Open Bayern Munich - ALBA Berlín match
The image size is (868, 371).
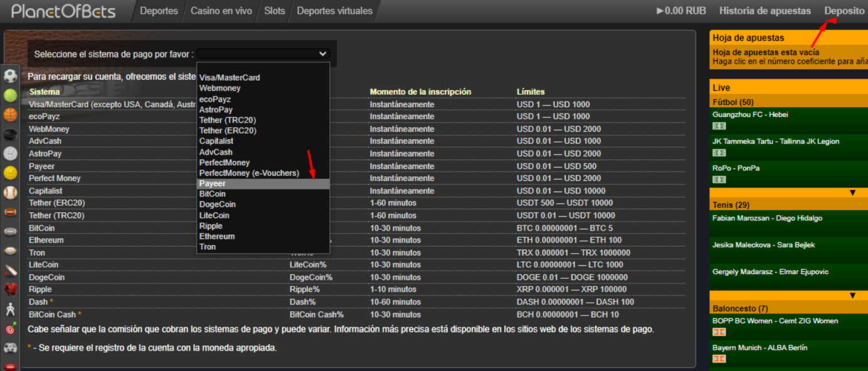pos(760,348)
